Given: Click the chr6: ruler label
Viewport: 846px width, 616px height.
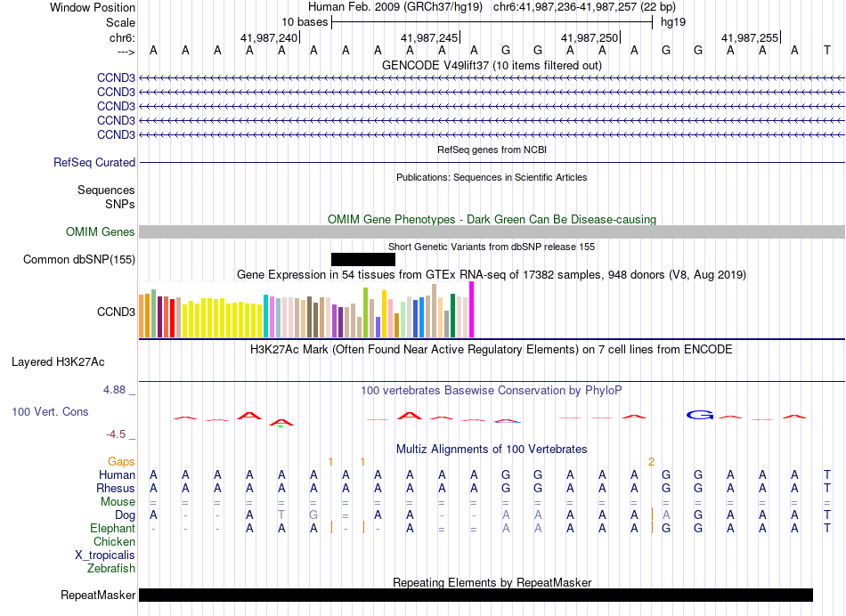Looking at the screenshot, I should pos(122,37).
